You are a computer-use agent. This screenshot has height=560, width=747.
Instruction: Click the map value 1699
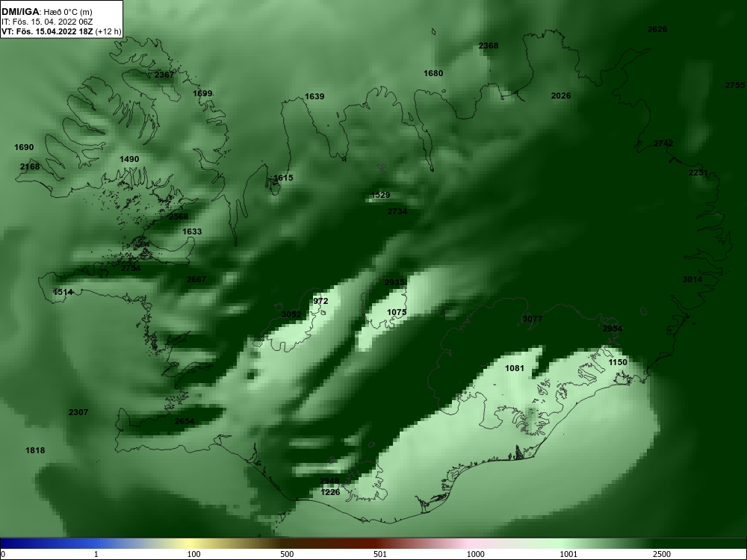click(202, 93)
